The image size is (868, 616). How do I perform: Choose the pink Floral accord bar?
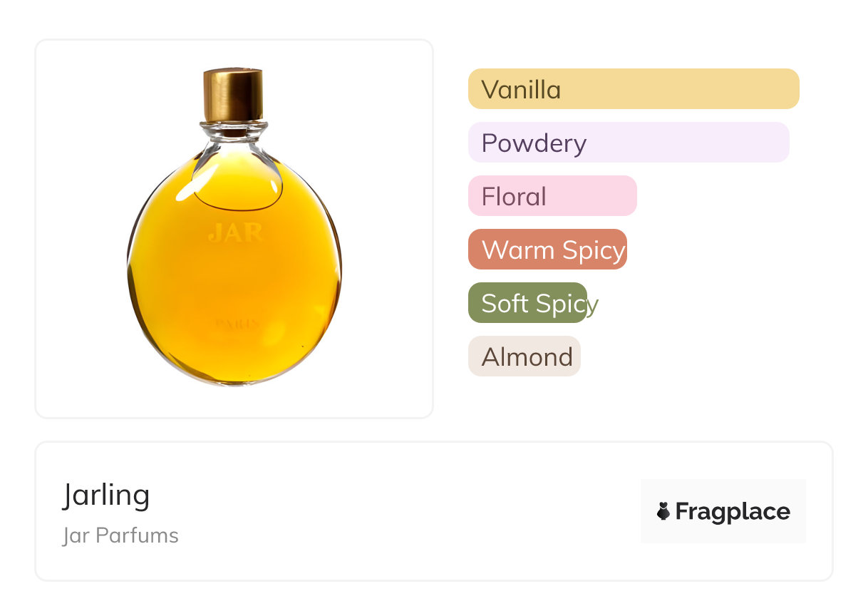pyautogui.click(x=552, y=196)
